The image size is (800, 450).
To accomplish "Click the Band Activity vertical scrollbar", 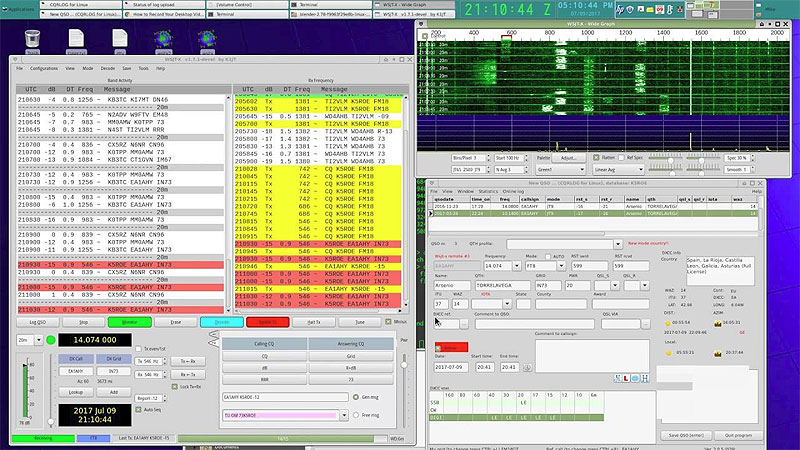I will coord(228,204).
